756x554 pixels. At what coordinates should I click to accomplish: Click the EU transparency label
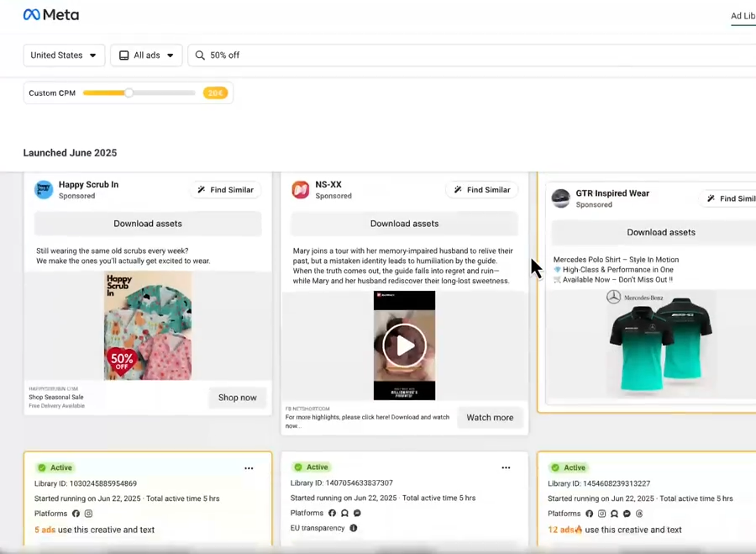coord(318,528)
